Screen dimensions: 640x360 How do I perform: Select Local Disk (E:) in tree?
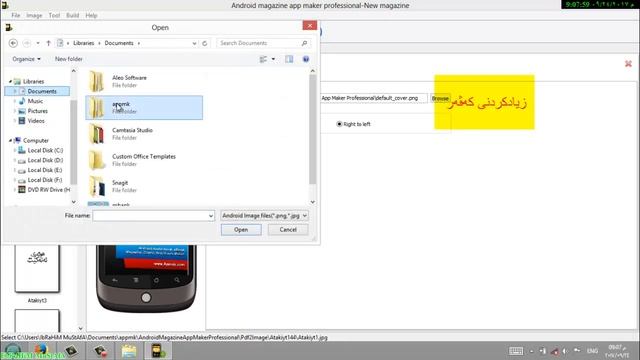click(45, 170)
